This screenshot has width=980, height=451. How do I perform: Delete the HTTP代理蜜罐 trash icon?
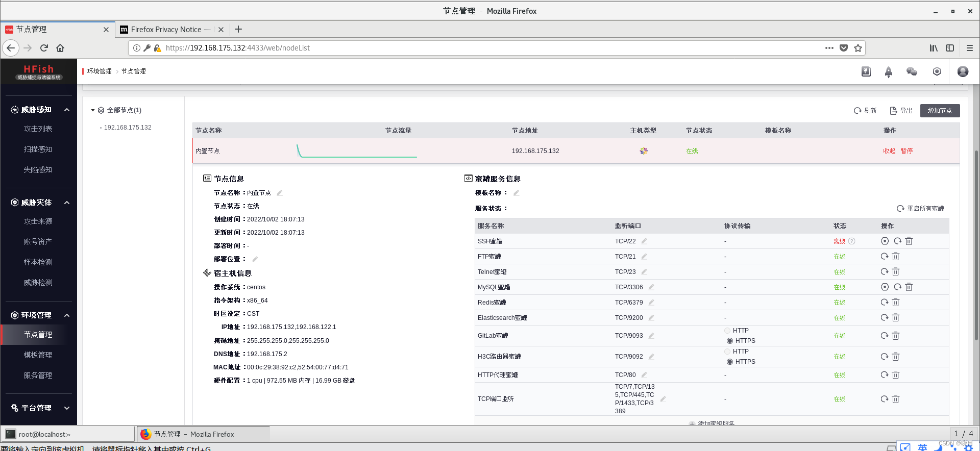click(896, 375)
